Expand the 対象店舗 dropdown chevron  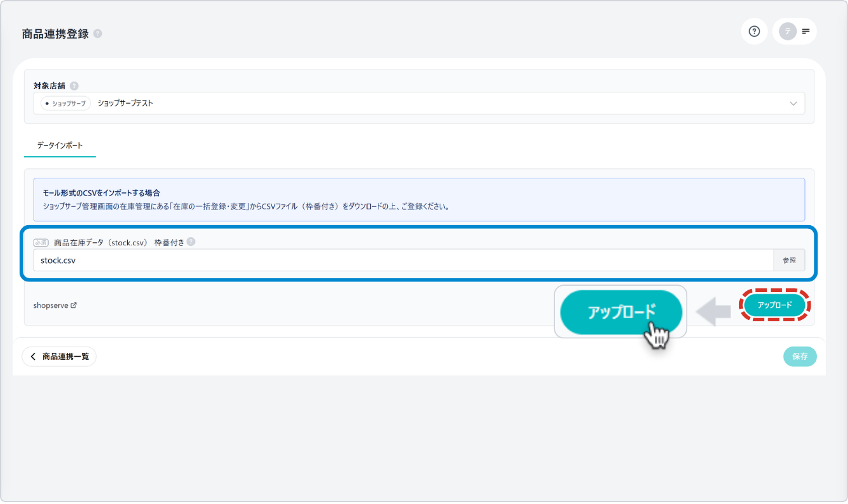click(794, 104)
